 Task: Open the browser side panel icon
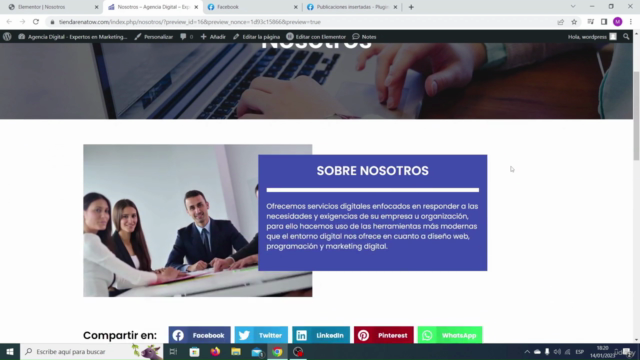pyautogui.click(x=604, y=22)
